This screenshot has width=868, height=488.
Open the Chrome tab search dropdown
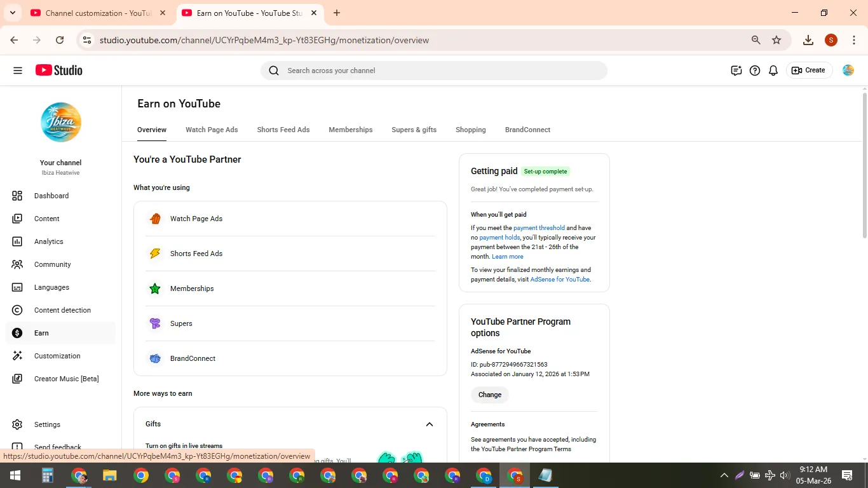[12, 13]
